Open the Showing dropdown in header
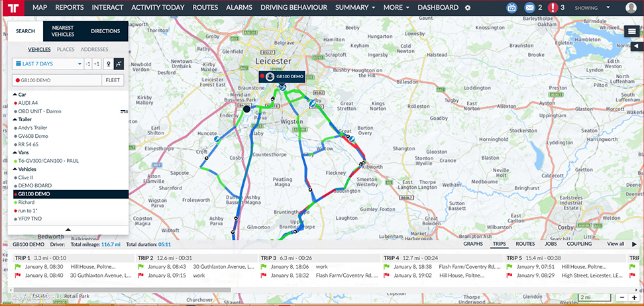Image resolution: width=644 pixels, height=306 pixels. (x=594, y=8)
